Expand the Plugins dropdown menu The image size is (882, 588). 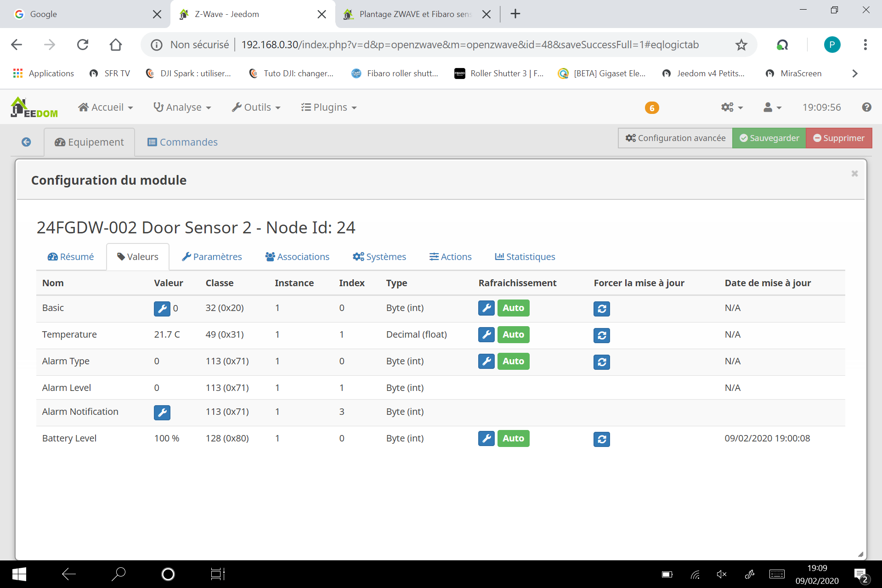(329, 107)
